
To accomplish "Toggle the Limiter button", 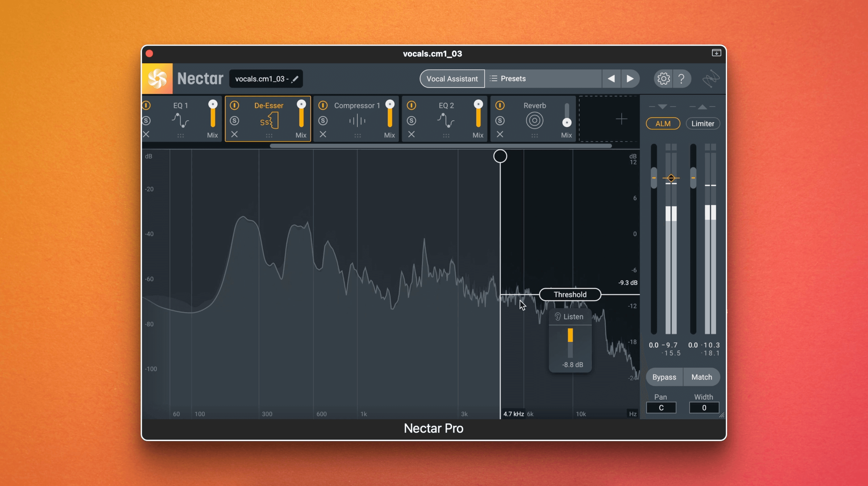I will point(703,124).
